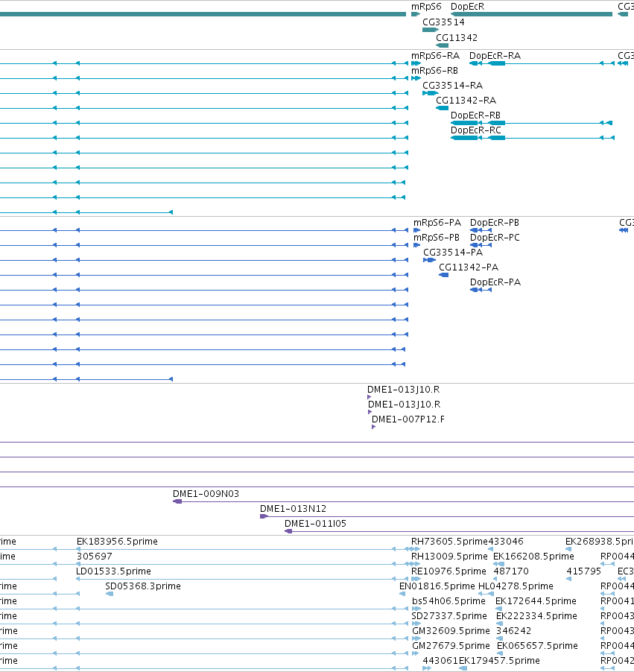Click the DopEcR-PC protein label

pyautogui.click(x=495, y=238)
